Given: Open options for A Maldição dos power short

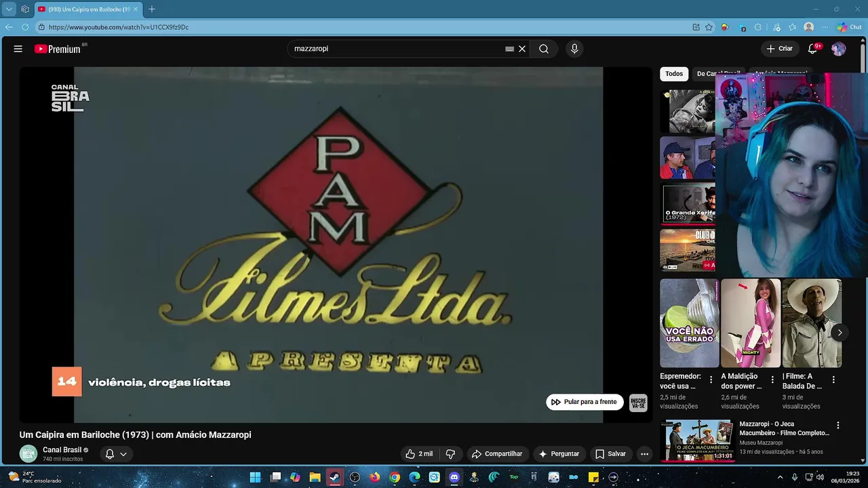Looking at the screenshot, I should click(x=772, y=380).
